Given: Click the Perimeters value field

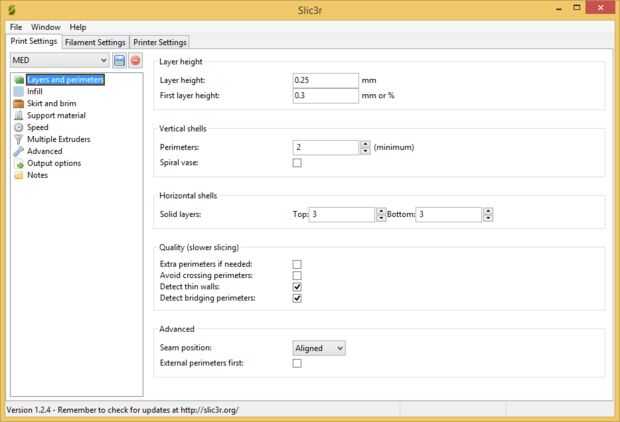Looking at the screenshot, I should pos(326,148).
